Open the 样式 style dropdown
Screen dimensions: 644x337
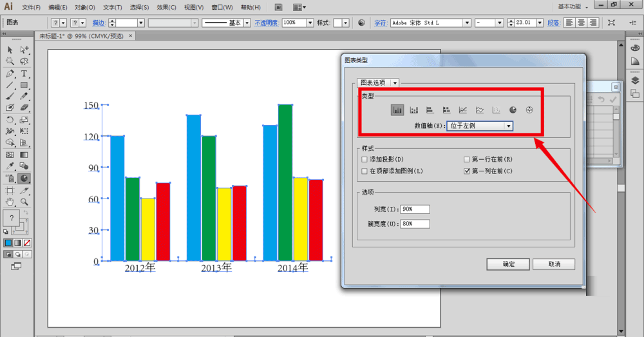345,23
